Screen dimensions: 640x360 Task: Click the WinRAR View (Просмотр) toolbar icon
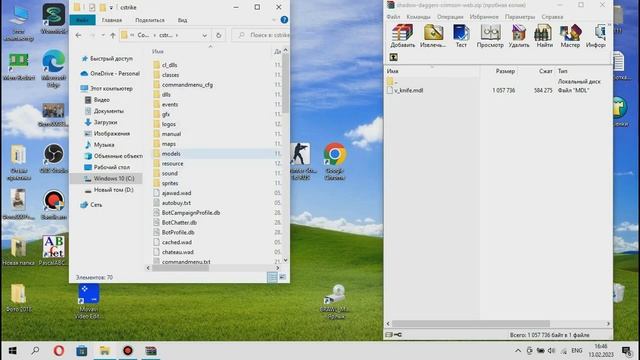pyautogui.click(x=490, y=36)
